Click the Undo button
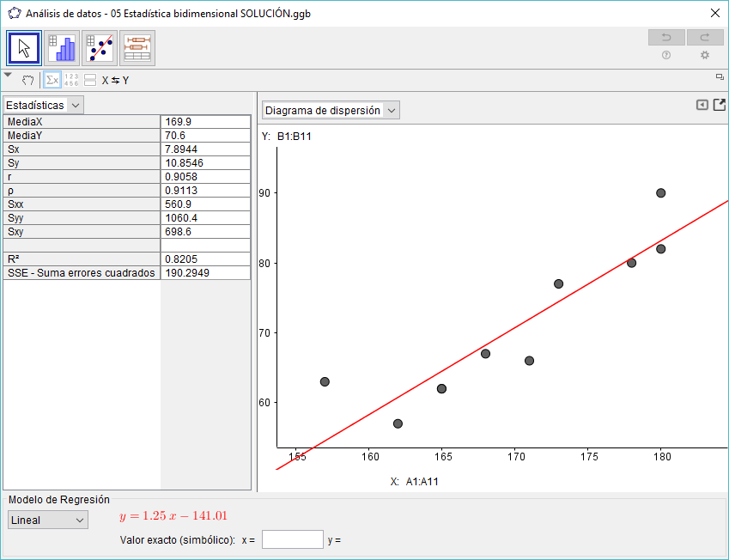Image resolution: width=729 pixels, height=560 pixels. [x=666, y=37]
